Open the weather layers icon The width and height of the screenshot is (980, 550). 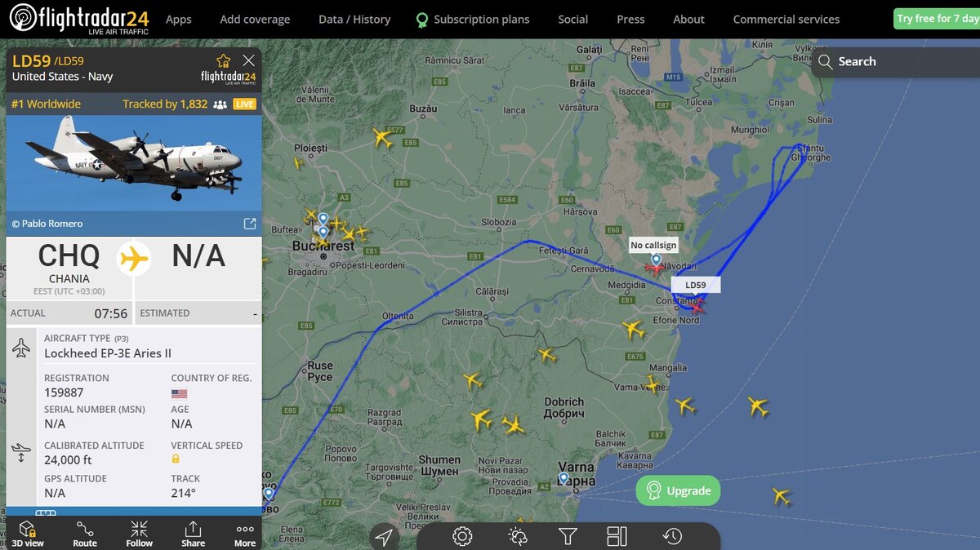click(x=517, y=536)
